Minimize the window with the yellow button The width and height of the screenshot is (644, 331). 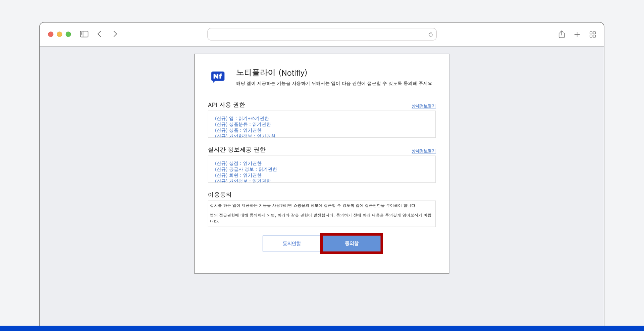click(x=59, y=34)
